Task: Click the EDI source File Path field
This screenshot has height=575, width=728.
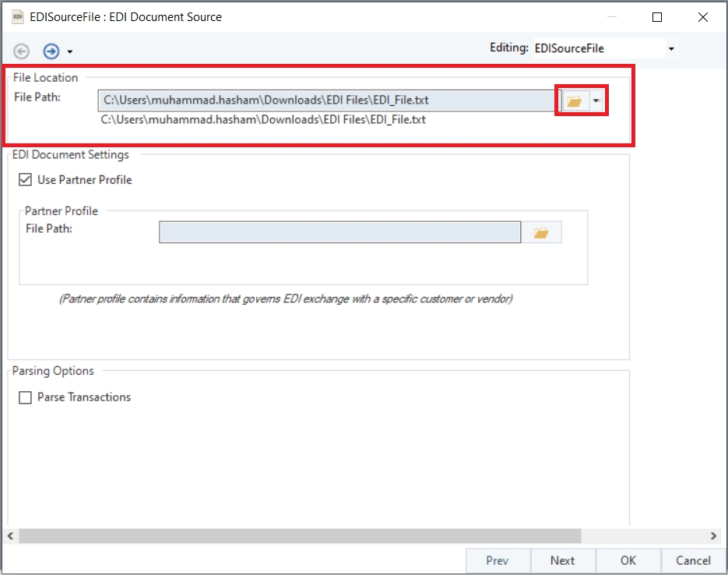Action: tap(327, 101)
